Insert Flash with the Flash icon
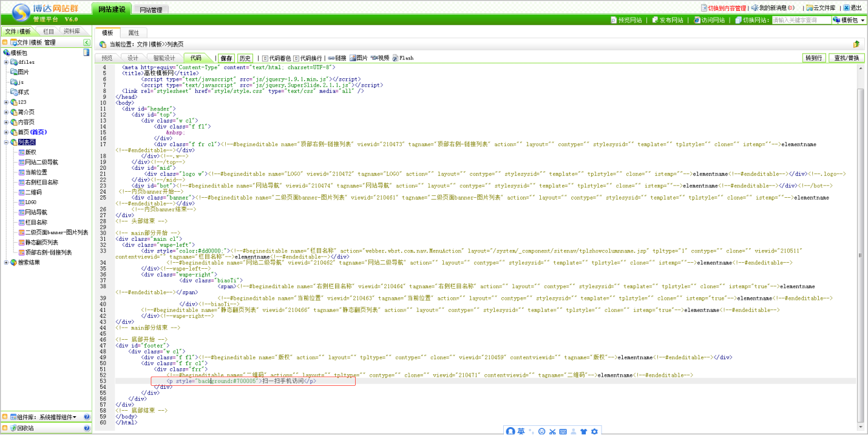 [x=403, y=58]
